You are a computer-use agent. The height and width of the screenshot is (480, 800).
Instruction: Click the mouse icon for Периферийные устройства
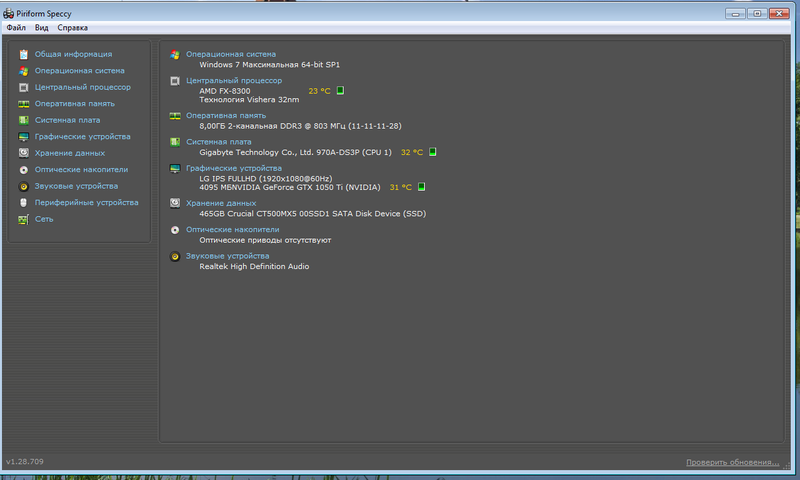click(x=23, y=203)
